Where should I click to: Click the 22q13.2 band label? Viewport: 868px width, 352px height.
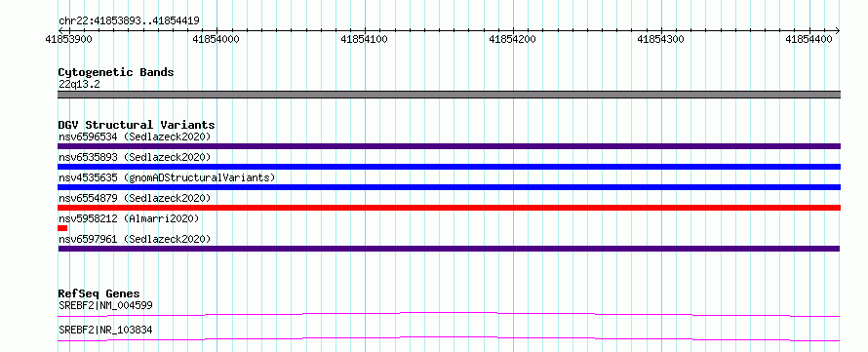pyautogui.click(x=79, y=85)
